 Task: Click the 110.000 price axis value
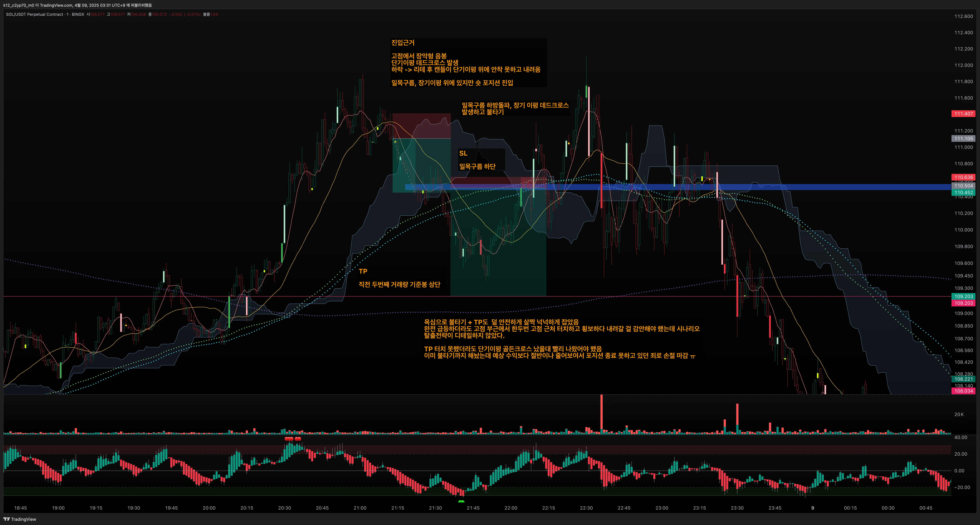coord(963,230)
